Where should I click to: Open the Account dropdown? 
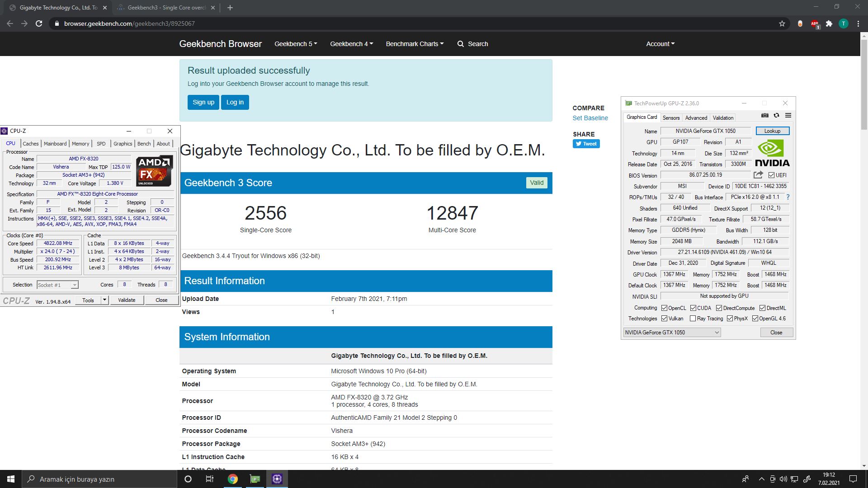coord(660,44)
